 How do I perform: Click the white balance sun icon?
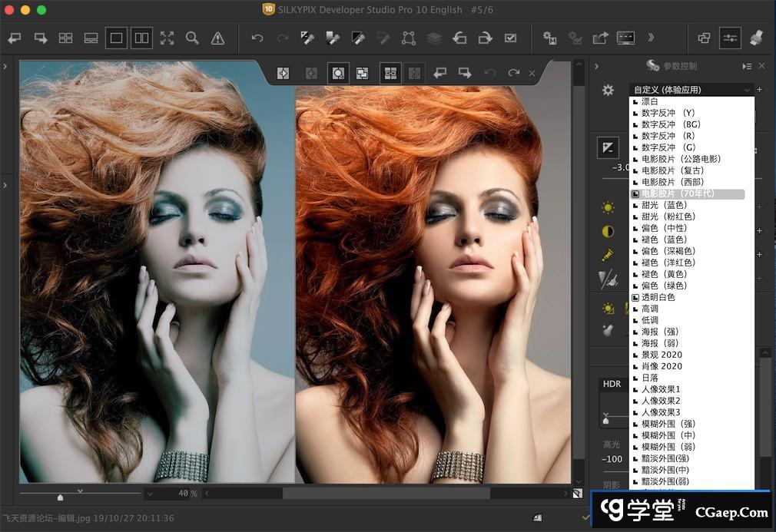[x=608, y=207]
